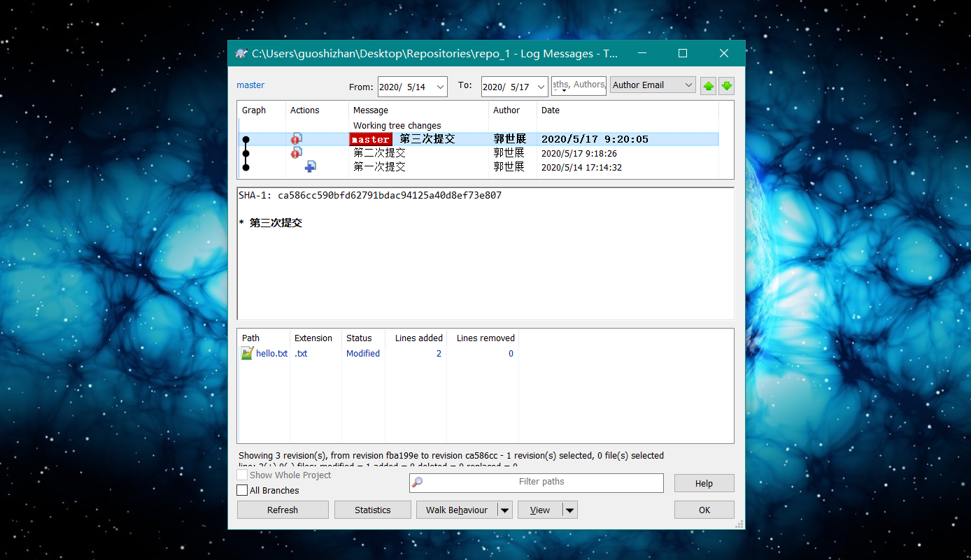Click the magnifier icon in Filter paths

point(418,482)
